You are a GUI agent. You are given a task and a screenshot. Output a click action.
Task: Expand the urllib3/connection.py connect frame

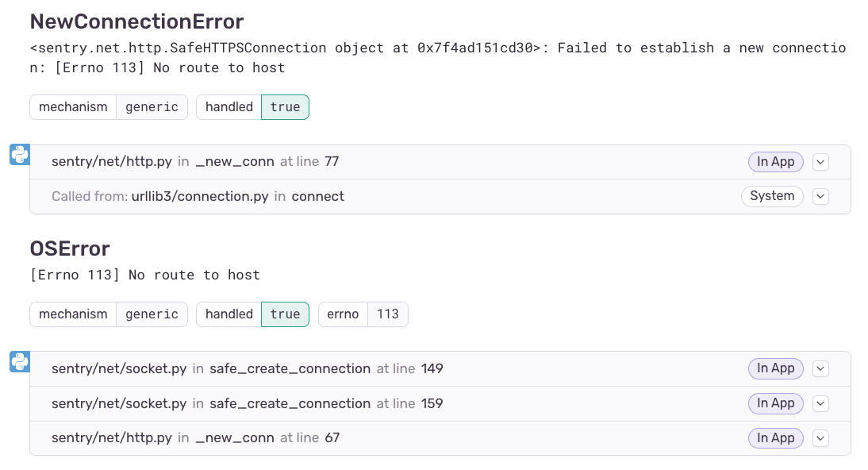tap(820, 196)
